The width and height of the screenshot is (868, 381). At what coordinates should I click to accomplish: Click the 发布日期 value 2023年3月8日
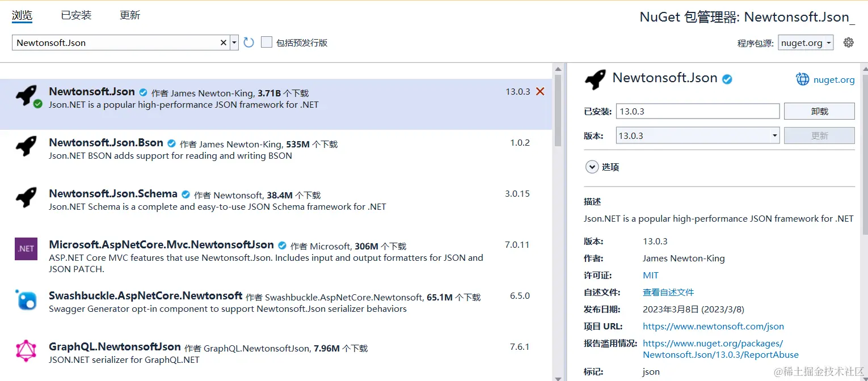(693, 309)
